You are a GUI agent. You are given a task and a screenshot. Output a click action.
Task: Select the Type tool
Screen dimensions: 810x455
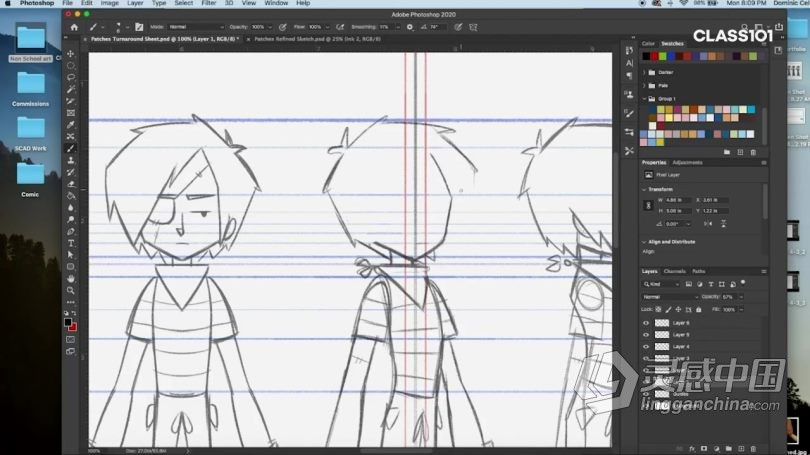click(x=71, y=243)
